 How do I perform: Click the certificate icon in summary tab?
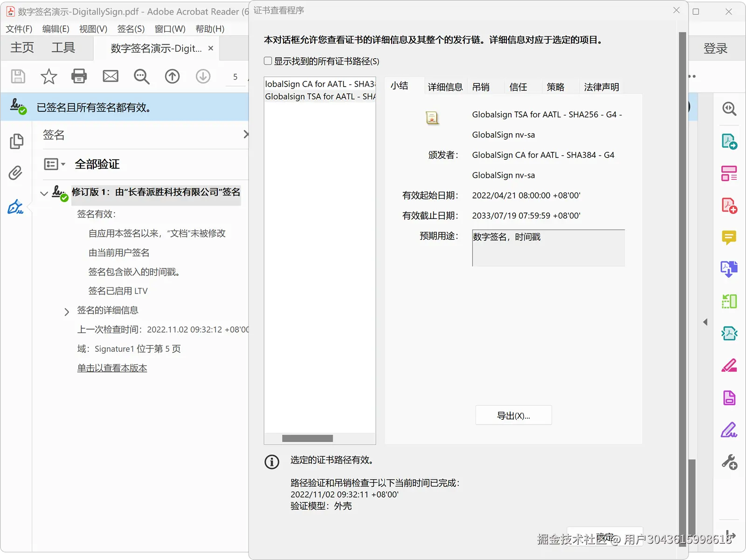pos(432,118)
